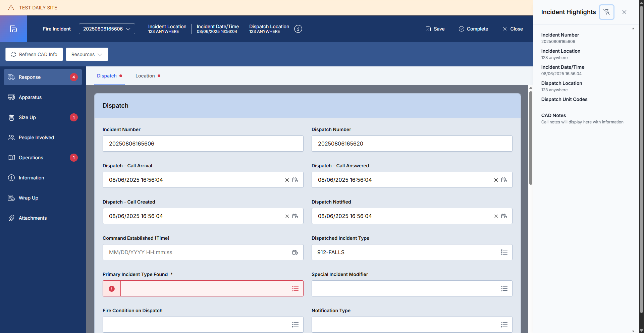Click the red 1 badge on Operations

click(74, 158)
